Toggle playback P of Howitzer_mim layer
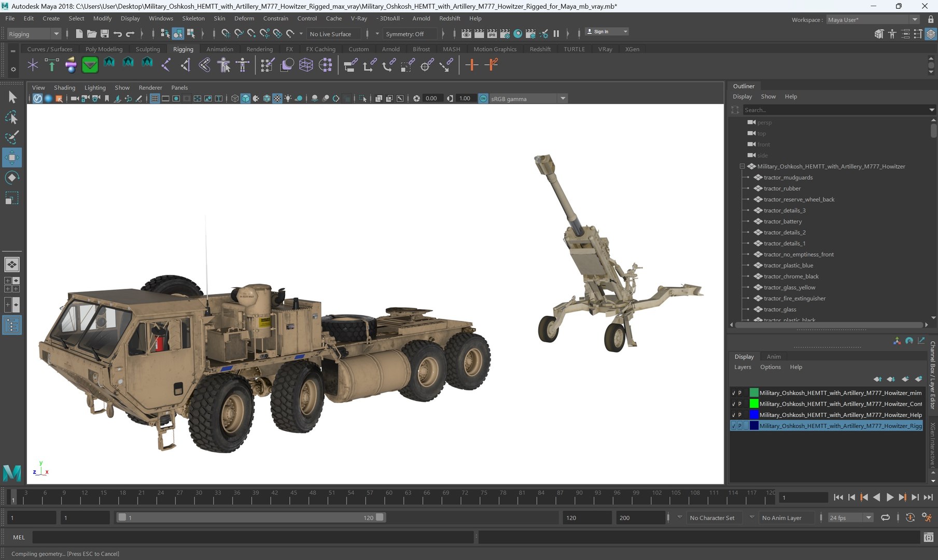The width and height of the screenshot is (938, 560). [x=740, y=393]
